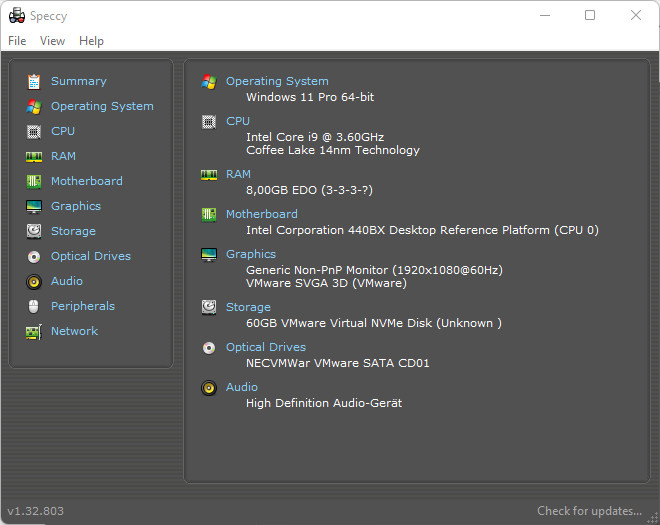Viewport: 660px width, 525px height.
Task: Open the View menu
Action: tap(52, 41)
